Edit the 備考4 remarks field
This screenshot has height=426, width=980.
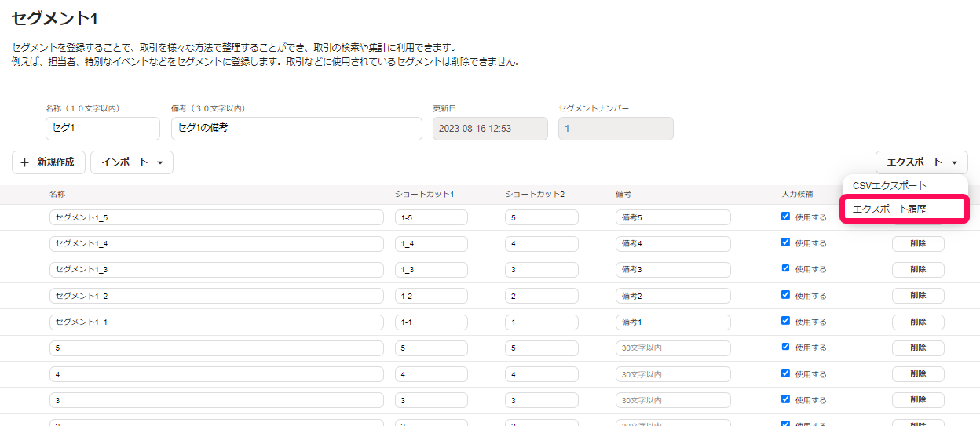click(x=673, y=244)
